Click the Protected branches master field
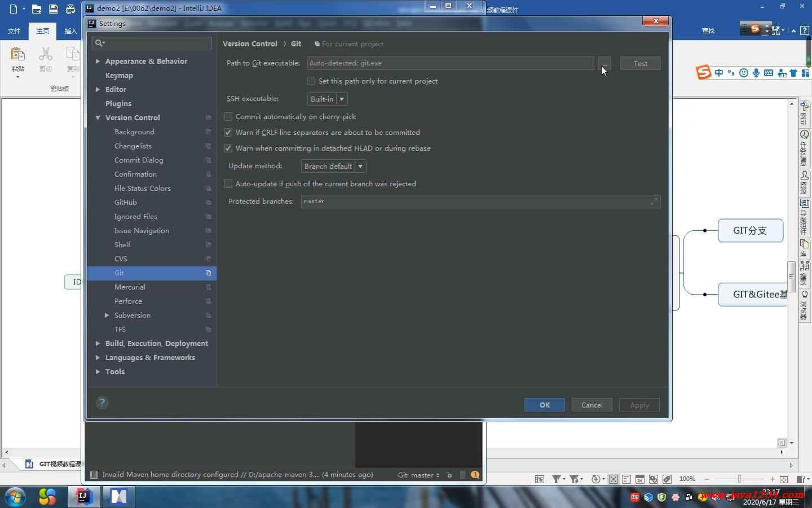812x508 pixels. pos(480,202)
